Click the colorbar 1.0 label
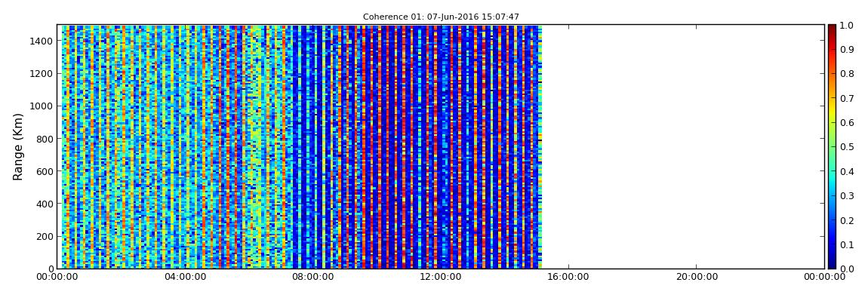 click(x=847, y=26)
